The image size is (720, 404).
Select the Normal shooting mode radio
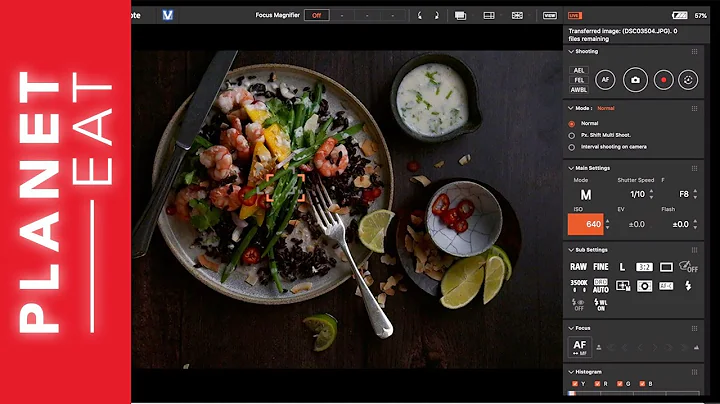(571, 123)
